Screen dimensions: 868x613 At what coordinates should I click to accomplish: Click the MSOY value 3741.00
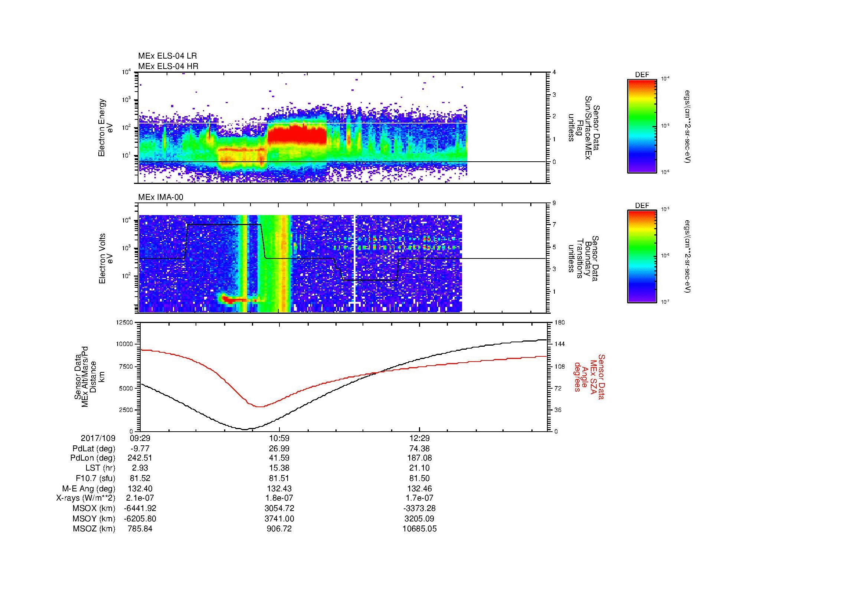(279, 518)
